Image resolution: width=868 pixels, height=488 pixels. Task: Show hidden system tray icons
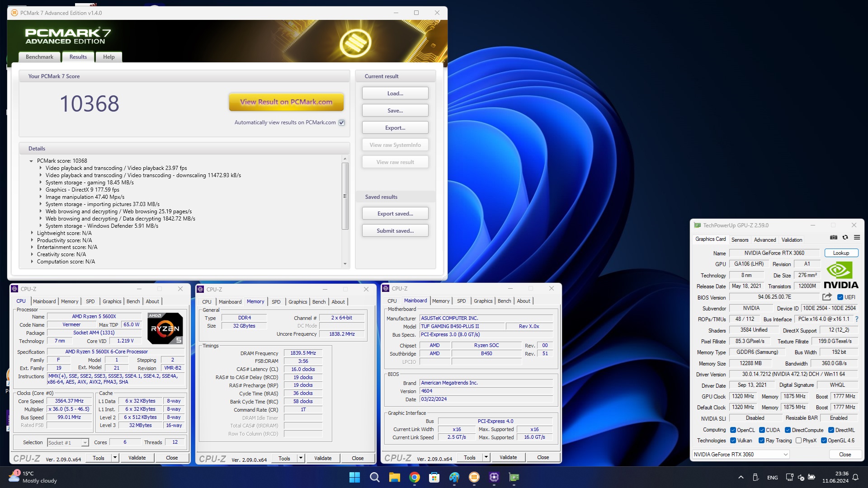(x=741, y=477)
